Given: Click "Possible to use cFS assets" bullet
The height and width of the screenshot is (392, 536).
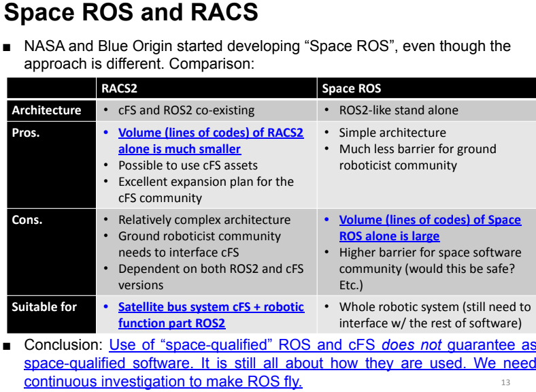Looking at the screenshot, I should pos(188,165).
